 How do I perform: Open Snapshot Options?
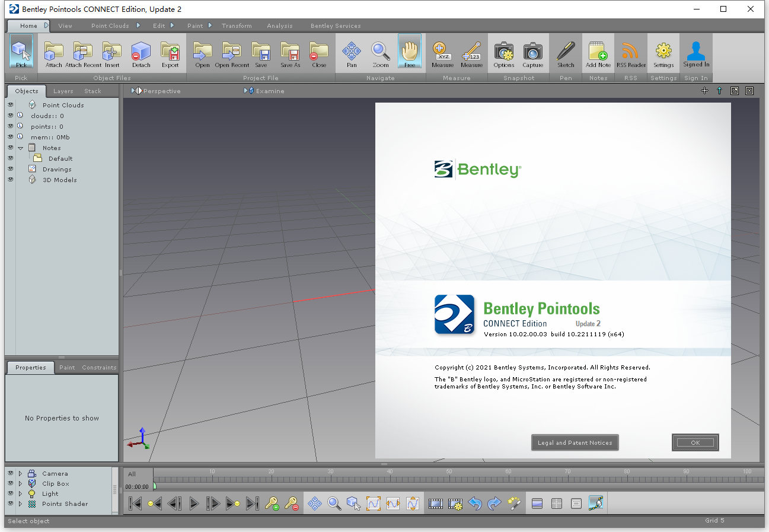504,53
